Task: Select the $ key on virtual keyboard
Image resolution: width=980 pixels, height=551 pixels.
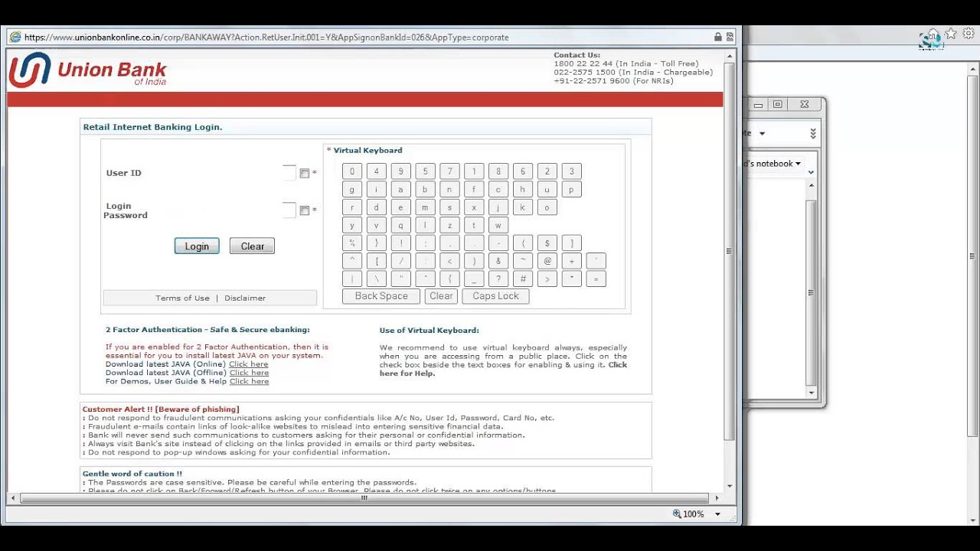Action: 547,243
